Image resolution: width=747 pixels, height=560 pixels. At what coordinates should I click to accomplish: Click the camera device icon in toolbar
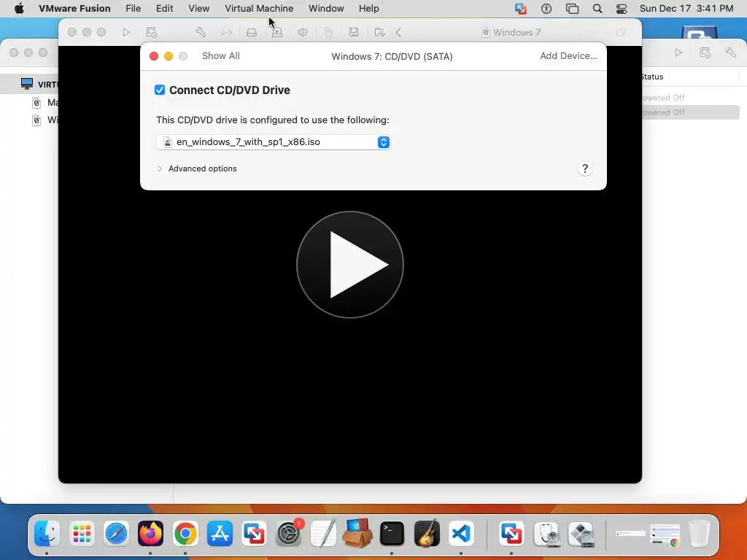tap(277, 32)
